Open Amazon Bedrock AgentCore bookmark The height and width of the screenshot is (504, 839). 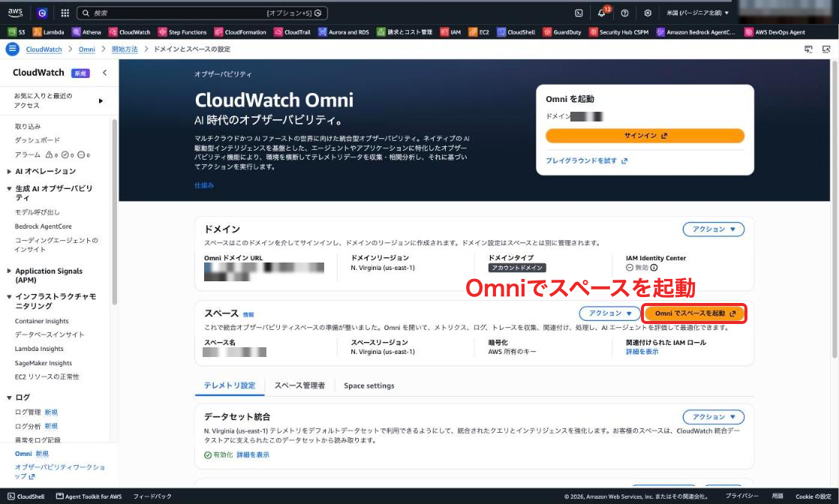coord(696,32)
